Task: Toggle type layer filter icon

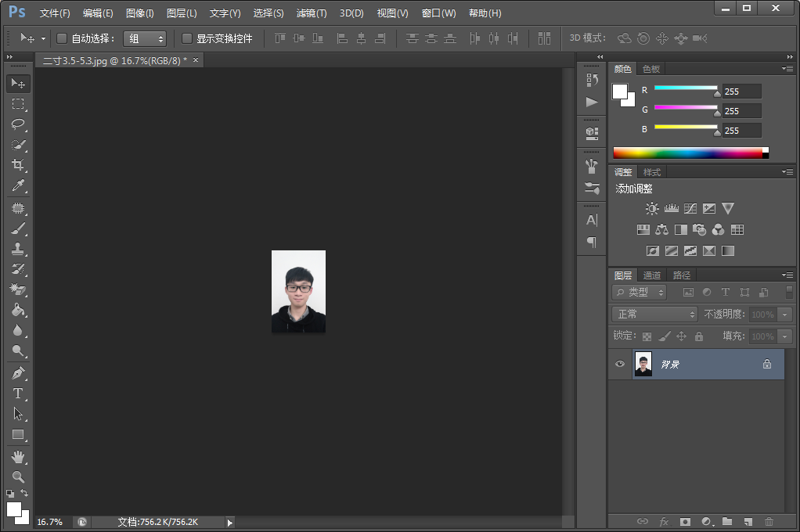Action: pos(726,293)
